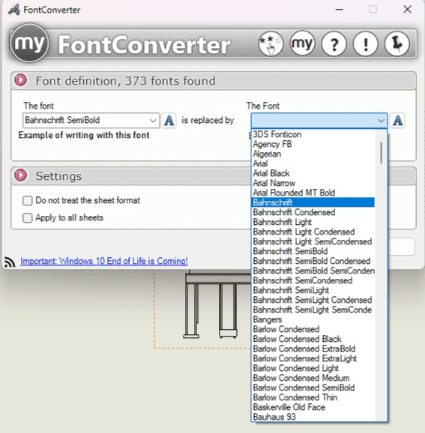Image resolution: width=425 pixels, height=433 pixels.
Task: Select 'Bahnschrift SemiBold Condensed'
Action: (x=313, y=261)
